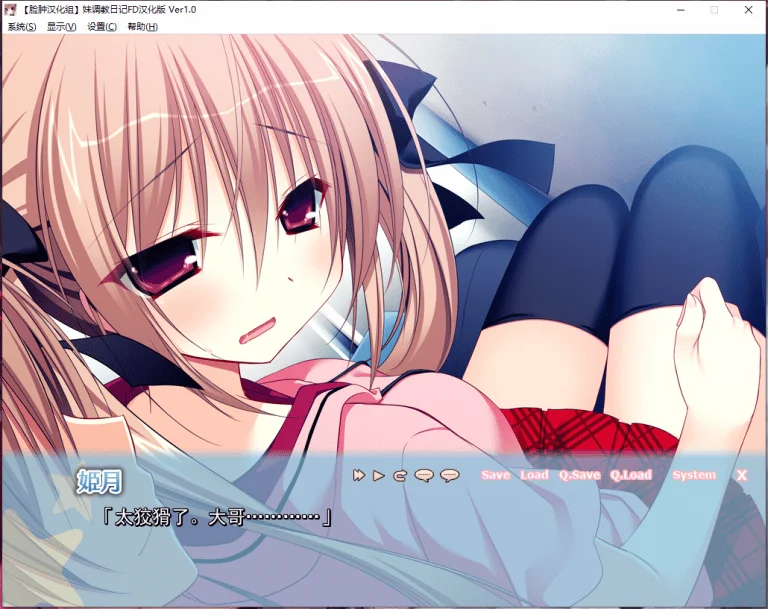
Task: Click the first speech bubble icon
Action: tap(423, 476)
